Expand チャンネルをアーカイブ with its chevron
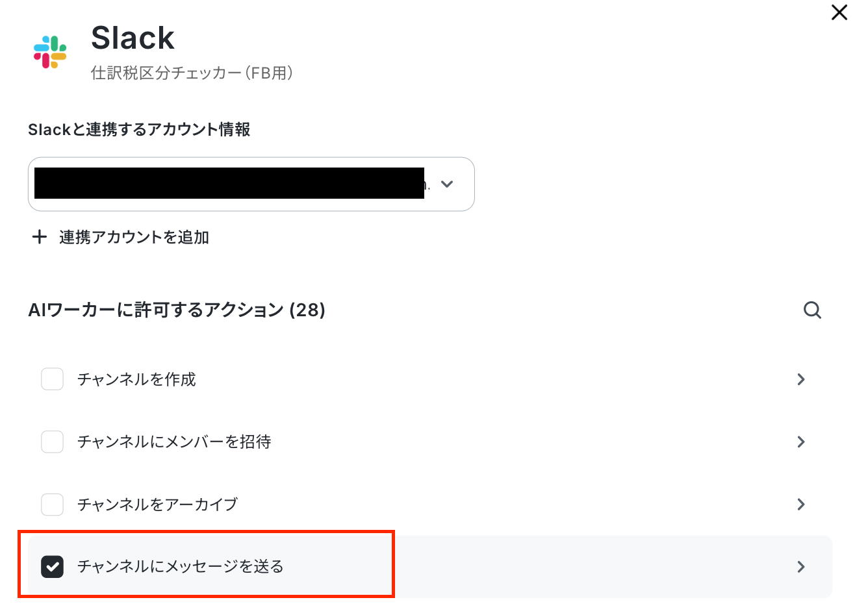The image size is (868, 613). tap(801, 504)
